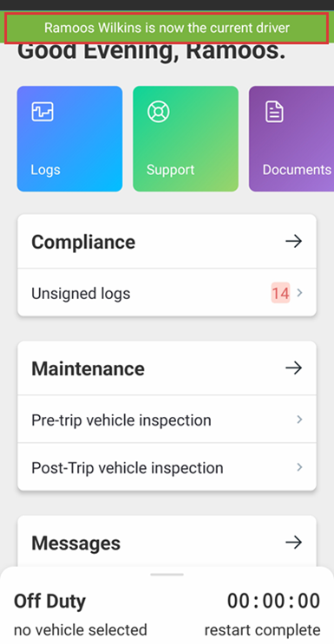The height and width of the screenshot is (644, 334).
Task: Open the Logs tile
Action: click(69, 139)
